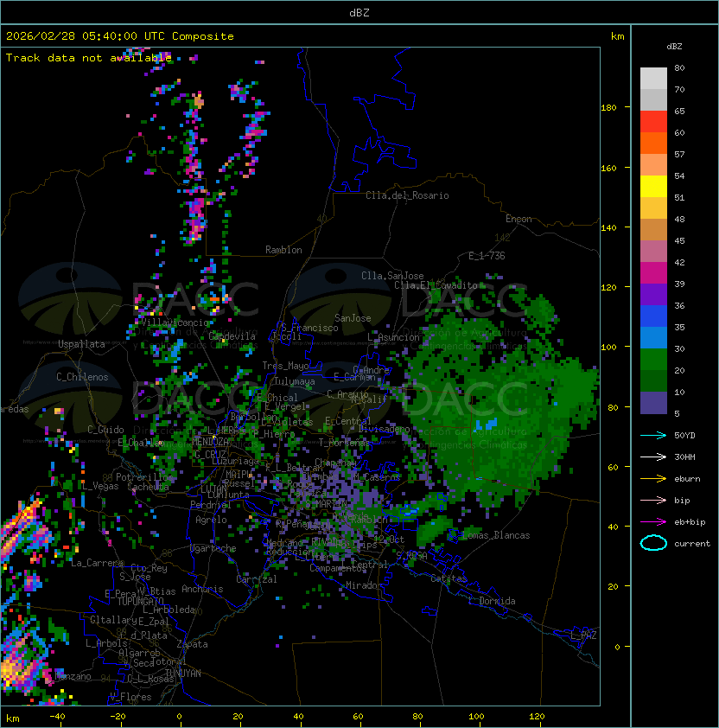This screenshot has width=719, height=728.
Task: Click the 'Clla.del_Rosario' place label
Action: (407, 195)
